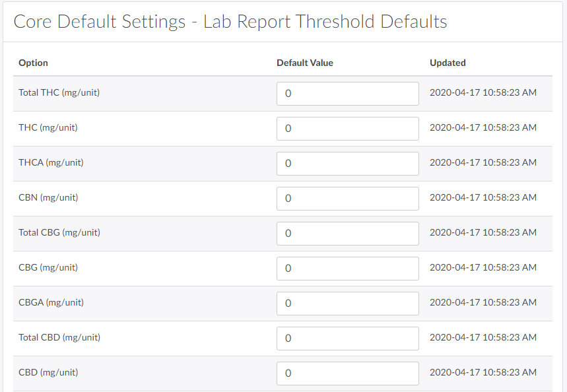The width and height of the screenshot is (567, 392).
Task: Select the THCA default value box
Action: point(347,164)
